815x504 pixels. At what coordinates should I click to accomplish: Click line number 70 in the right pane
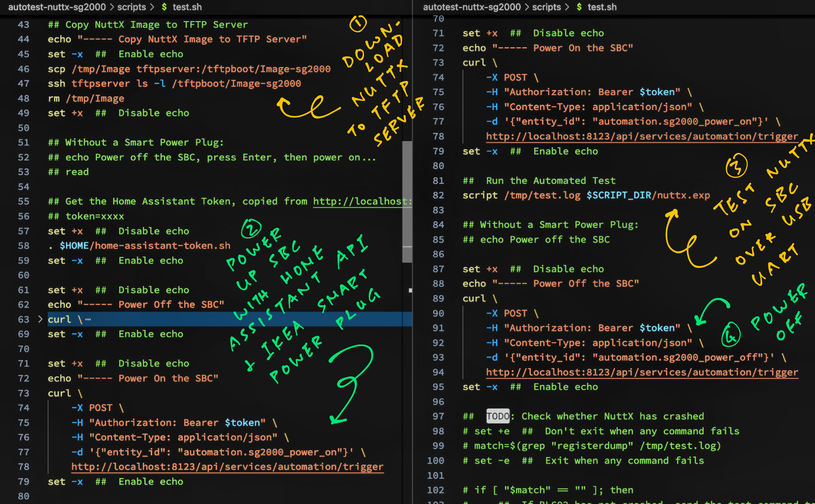click(x=438, y=19)
